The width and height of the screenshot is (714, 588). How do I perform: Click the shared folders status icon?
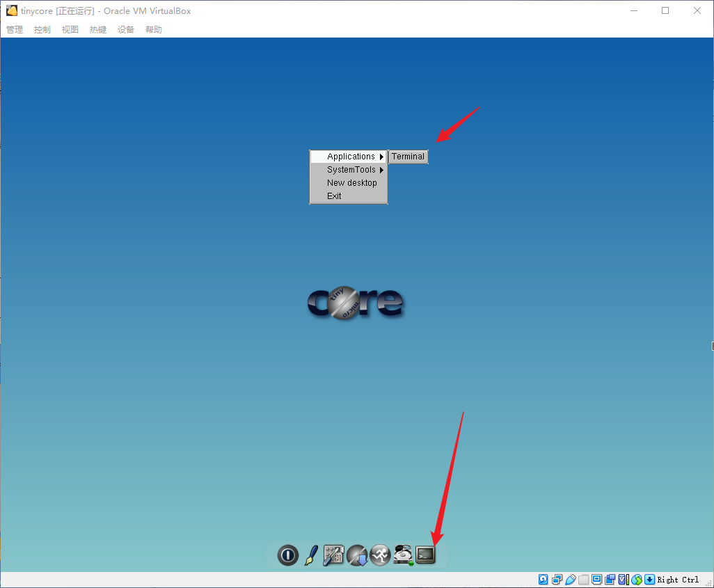click(583, 580)
